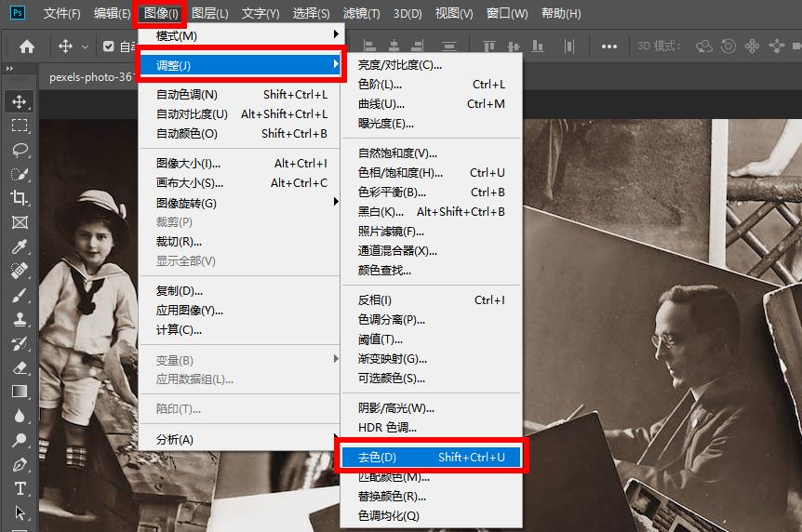The height and width of the screenshot is (532, 802).
Task: Click the 3D orbit camera icon
Action: click(704, 47)
